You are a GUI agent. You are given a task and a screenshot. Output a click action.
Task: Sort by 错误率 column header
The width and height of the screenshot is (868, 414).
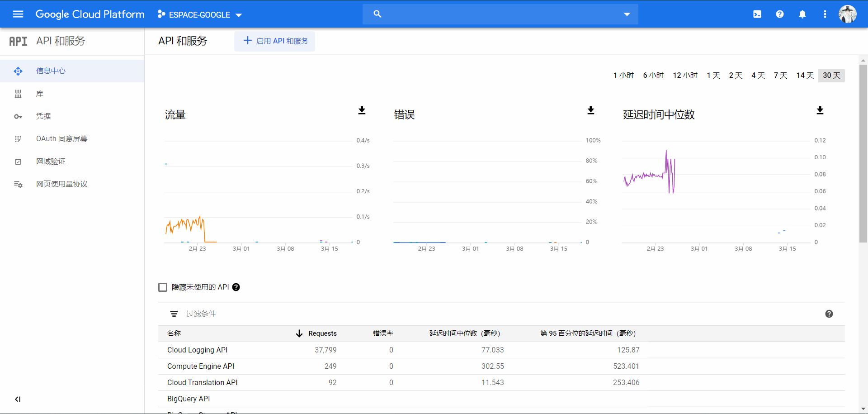tap(383, 333)
